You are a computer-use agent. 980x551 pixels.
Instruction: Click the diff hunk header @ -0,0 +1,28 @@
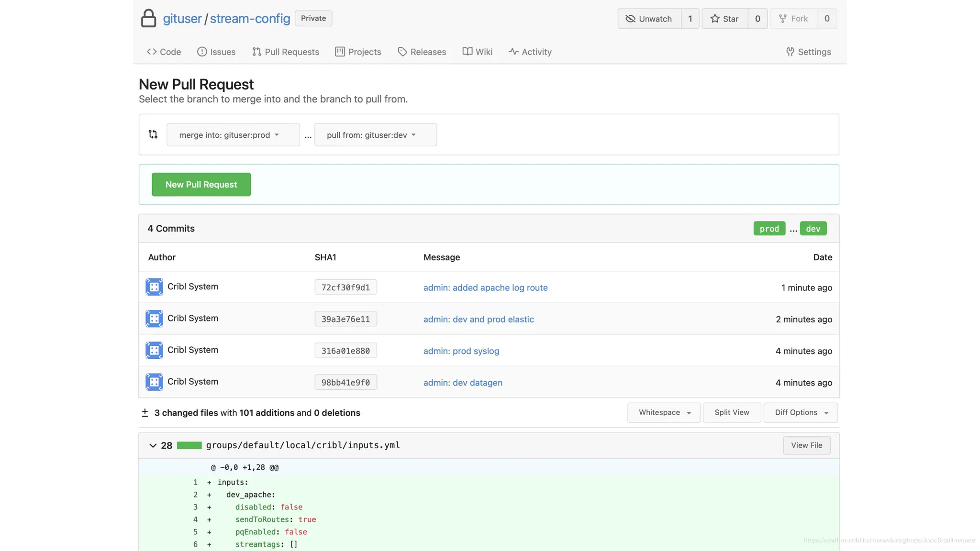pyautogui.click(x=245, y=467)
